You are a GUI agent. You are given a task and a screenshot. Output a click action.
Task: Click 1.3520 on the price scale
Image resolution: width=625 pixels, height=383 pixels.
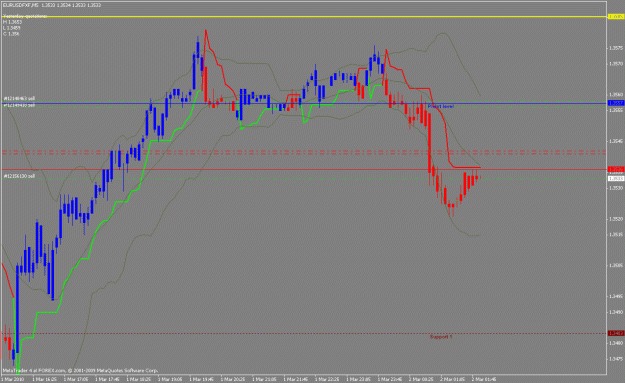(x=616, y=219)
